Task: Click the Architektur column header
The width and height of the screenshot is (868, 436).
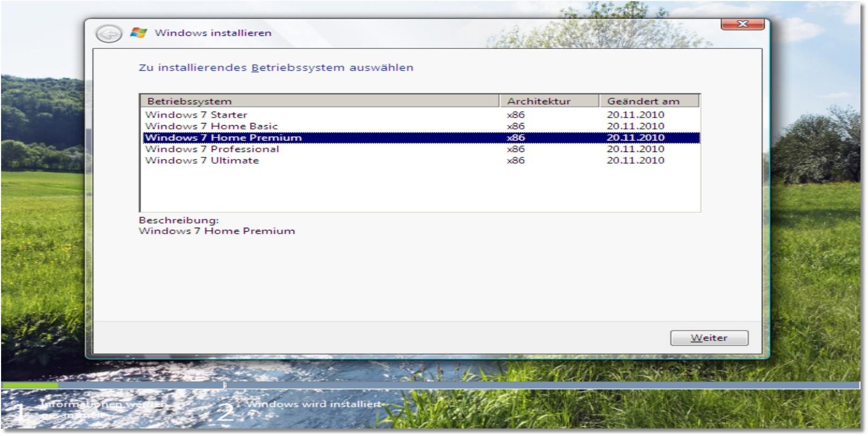Action: coord(549,101)
